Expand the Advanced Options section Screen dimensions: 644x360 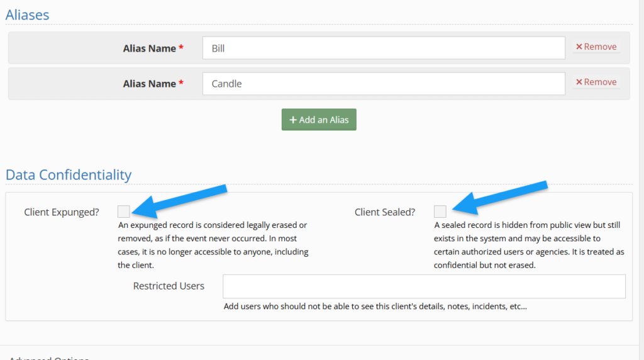[49, 357]
